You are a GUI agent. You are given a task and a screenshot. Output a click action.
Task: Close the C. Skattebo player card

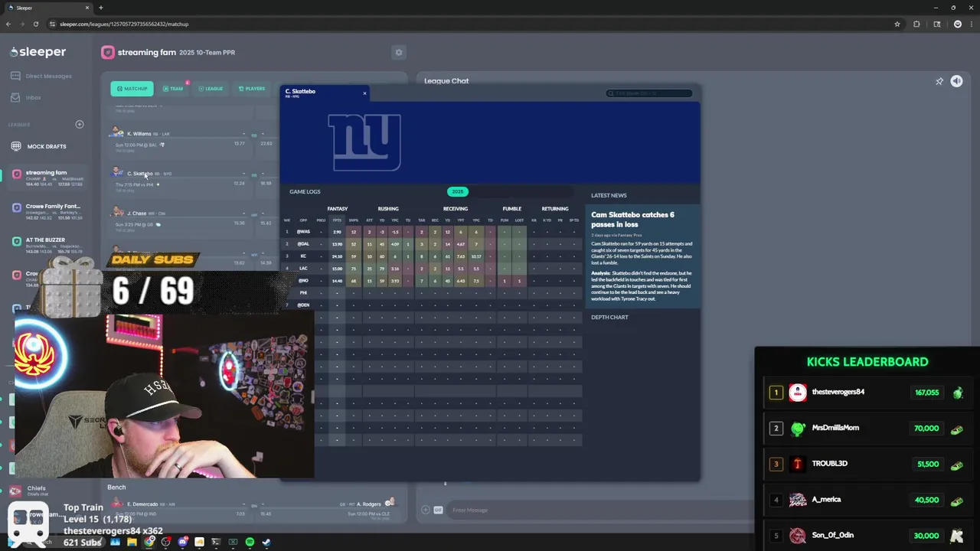364,93
